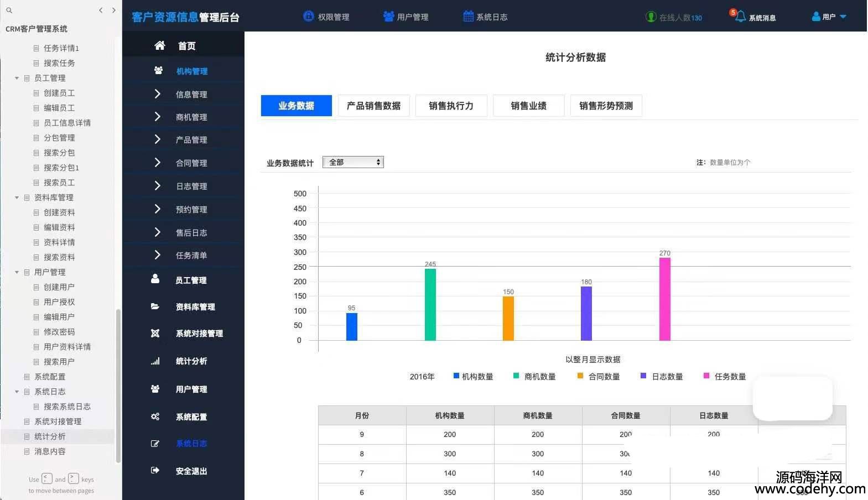This screenshot has width=868, height=500.
Task: Open 用户授权 in the left tree
Action: click(x=59, y=302)
